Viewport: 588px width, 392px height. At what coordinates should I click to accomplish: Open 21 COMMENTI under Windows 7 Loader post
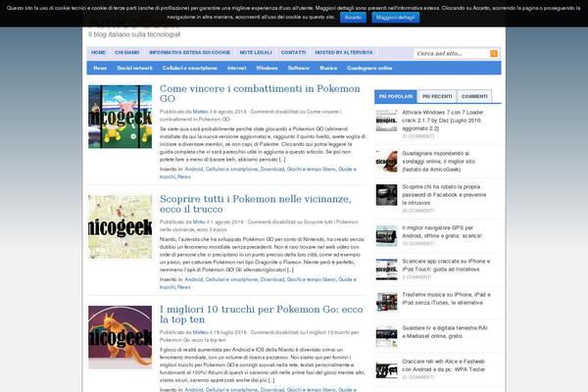[x=418, y=136]
